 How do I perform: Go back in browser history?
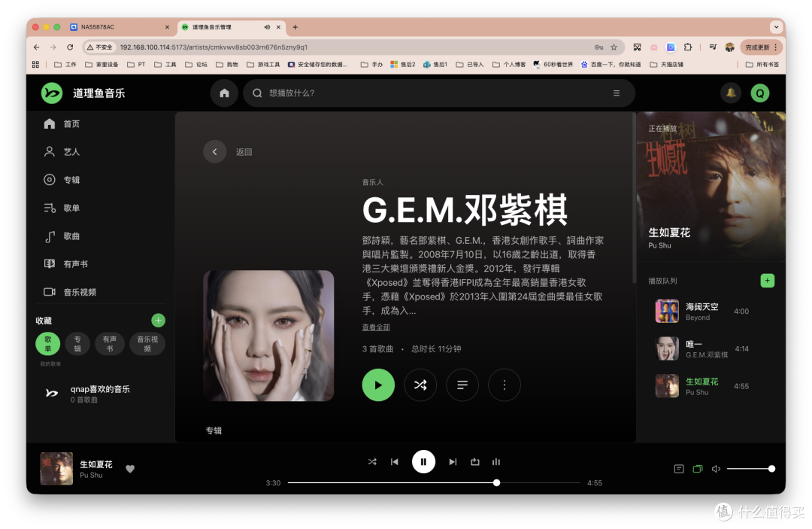click(x=36, y=47)
